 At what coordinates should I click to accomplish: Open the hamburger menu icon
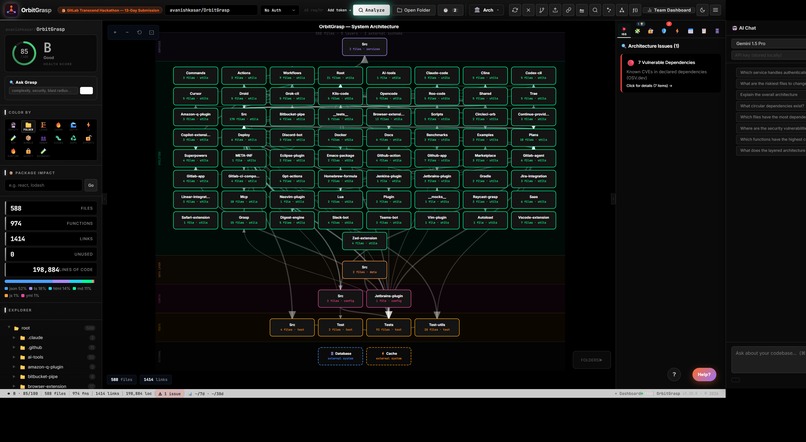(x=715, y=10)
